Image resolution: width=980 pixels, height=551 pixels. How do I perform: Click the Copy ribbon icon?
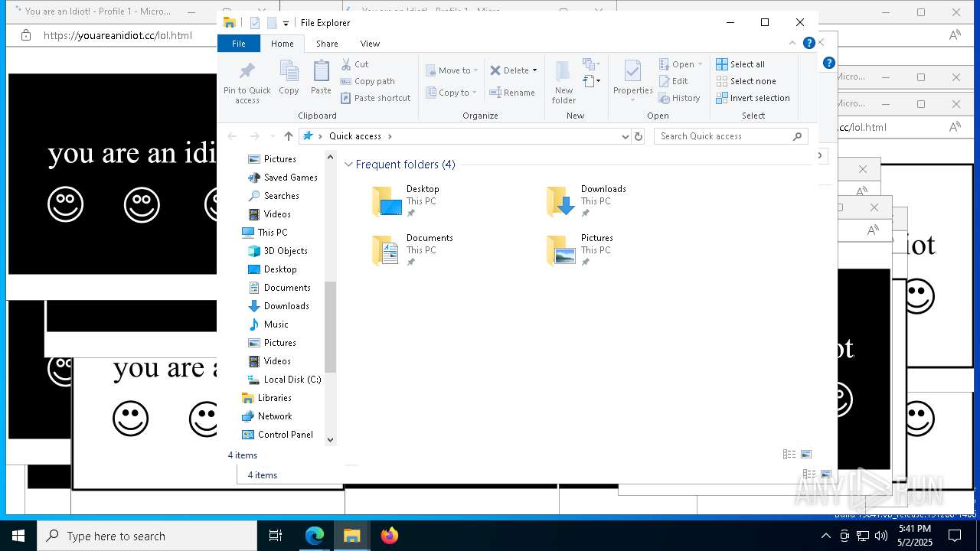(x=289, y=71)
